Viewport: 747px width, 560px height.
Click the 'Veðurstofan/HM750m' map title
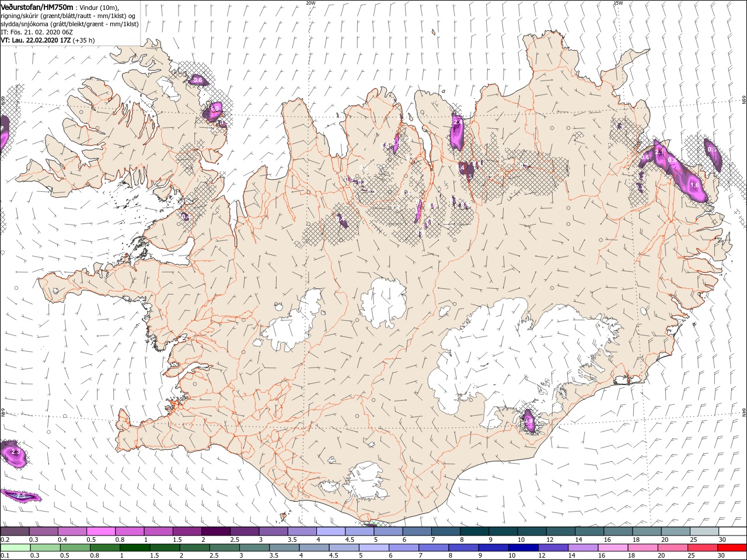click(x=37, y=7)
